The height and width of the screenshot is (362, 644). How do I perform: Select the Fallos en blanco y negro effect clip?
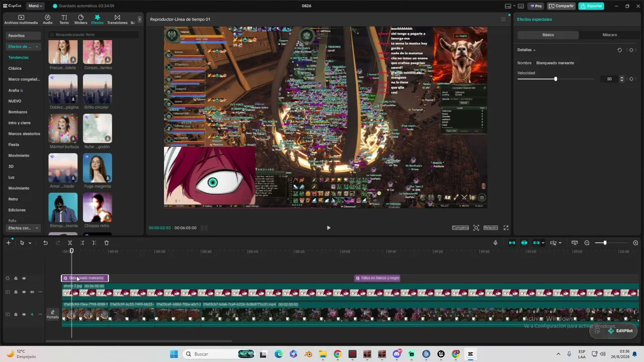[377, 278]
